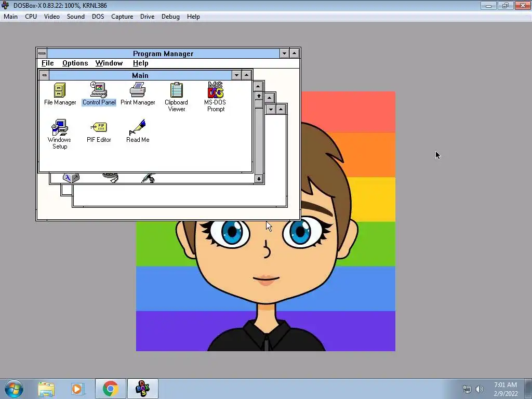This screenshot has height=399, width=532.
Task: Open Windows Explorer from taskbar
Action: (46, 389)
